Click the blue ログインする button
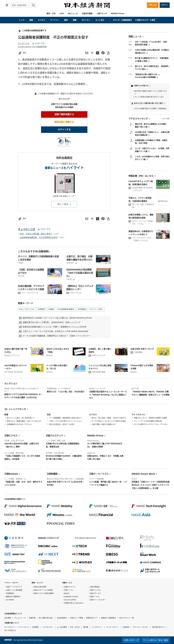Viewport: 174px width, 644px height. [64, 130]
